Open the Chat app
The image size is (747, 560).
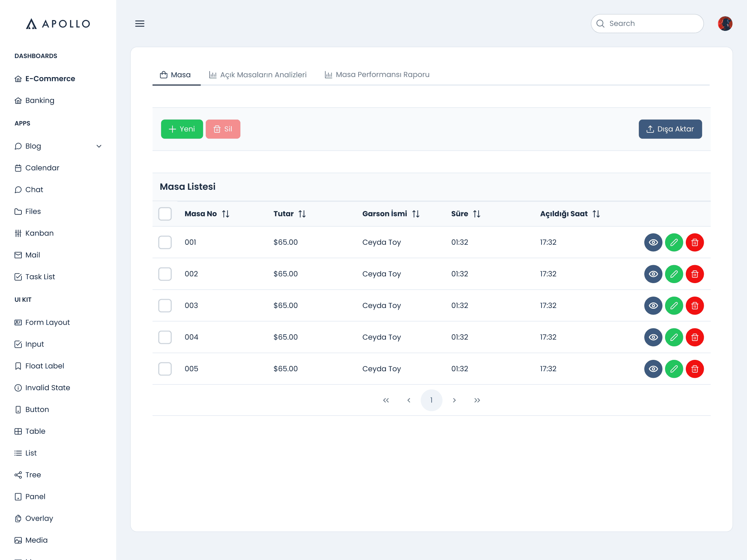coord(29,190)
